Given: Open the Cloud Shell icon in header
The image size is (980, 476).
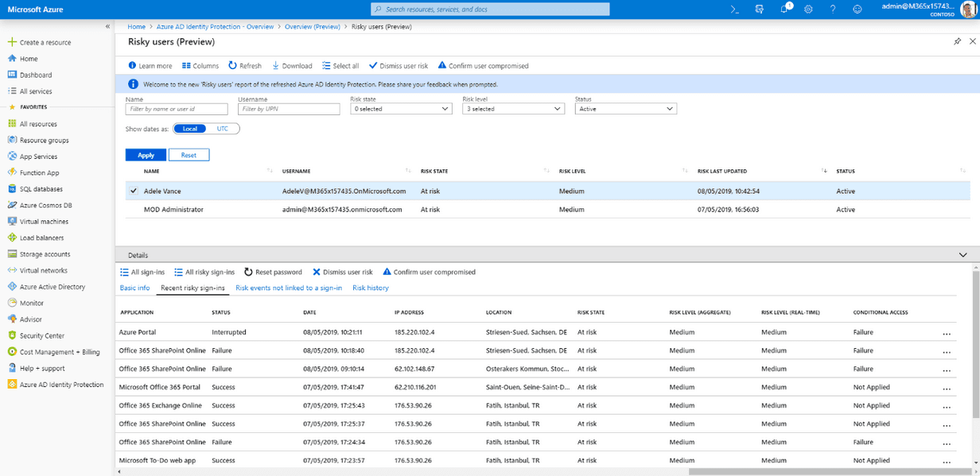Looking at the screenshot, I should pyautogui.click(x=735, y=10).
